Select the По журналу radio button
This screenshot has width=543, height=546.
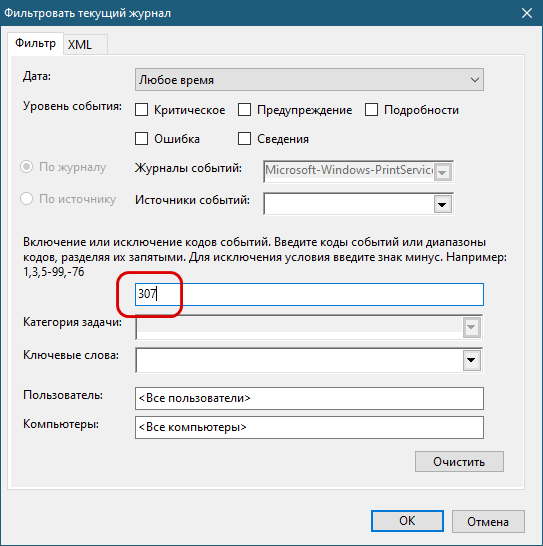tap(26, 167)
